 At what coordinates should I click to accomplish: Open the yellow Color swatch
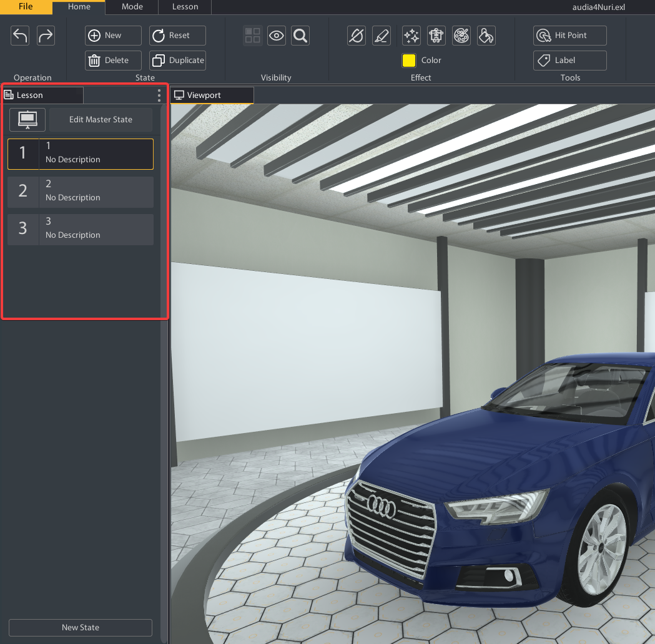[x=408, y=61]
